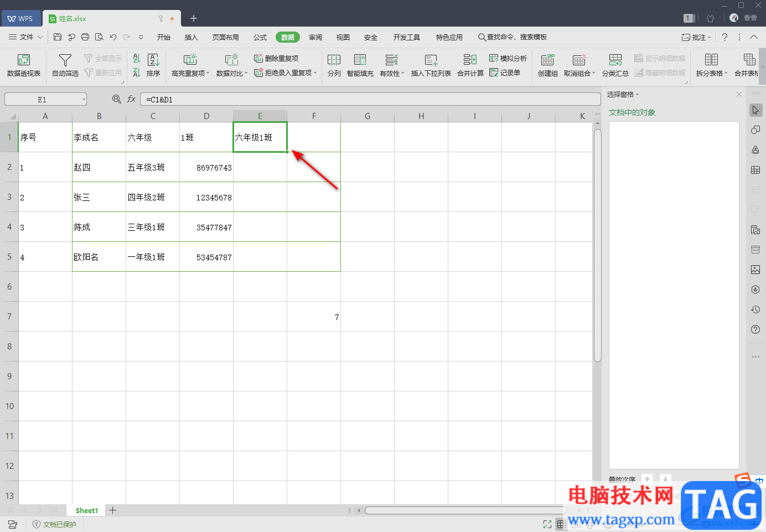Click the Print Preview icon
The image size is (766, 532).
pyautogui.click(x=99, y=37)
